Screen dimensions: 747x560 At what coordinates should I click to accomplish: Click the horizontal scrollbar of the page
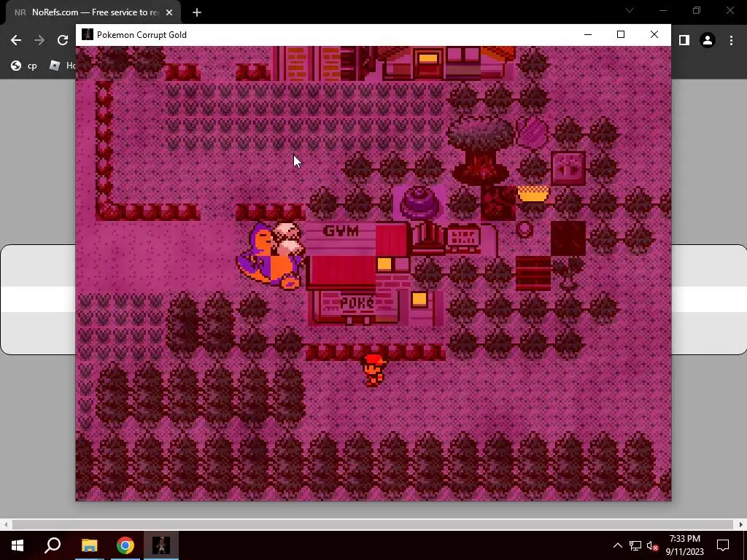373,524
